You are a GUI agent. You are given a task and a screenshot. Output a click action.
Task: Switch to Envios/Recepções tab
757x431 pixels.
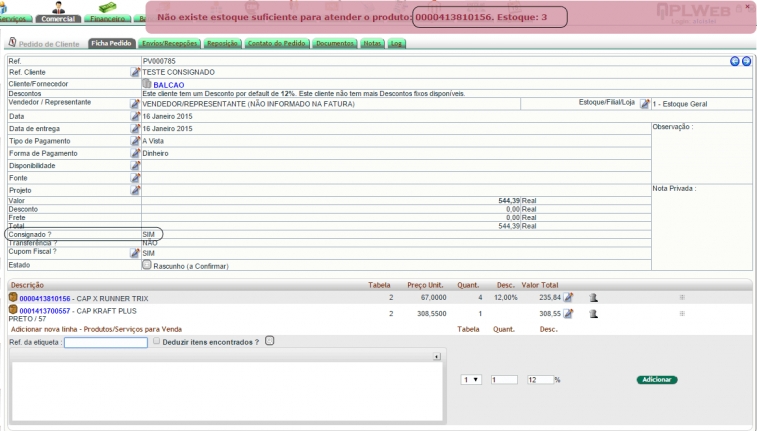pos(169,43)
